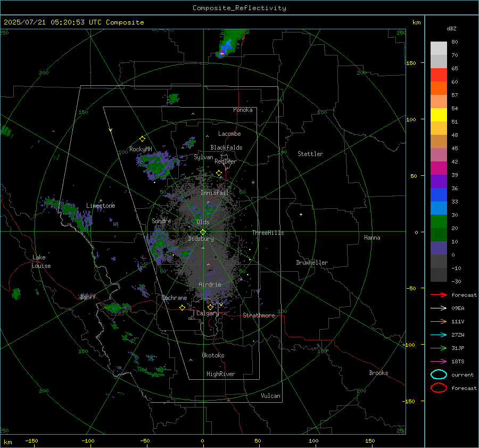Click the green 31JP arrow legend icon

point(439,348)
